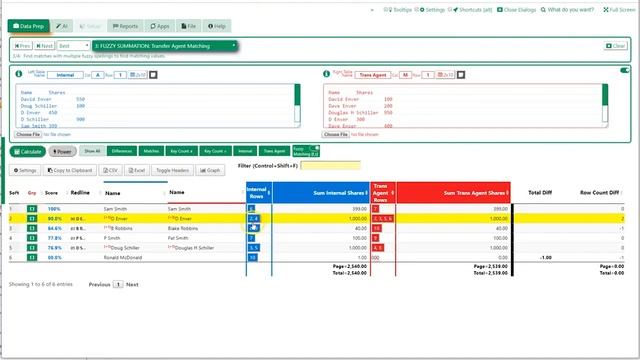Click the group icon in the Pat Smith row
640x360 pixels.
[32, 238]
